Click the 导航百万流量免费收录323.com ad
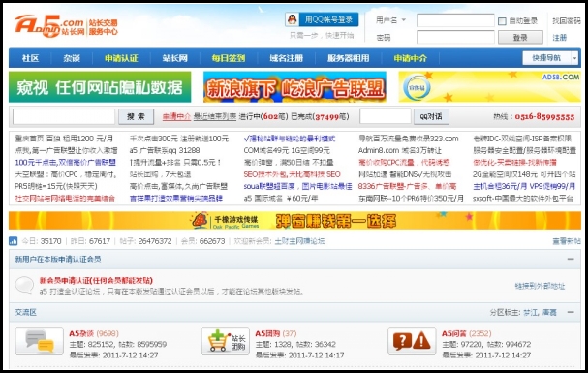588x373 pixels. click(x=409, y=139)
